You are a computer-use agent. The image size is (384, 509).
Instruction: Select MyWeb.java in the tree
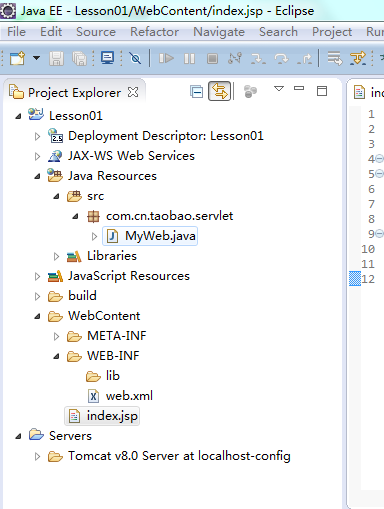pos(150,236)
